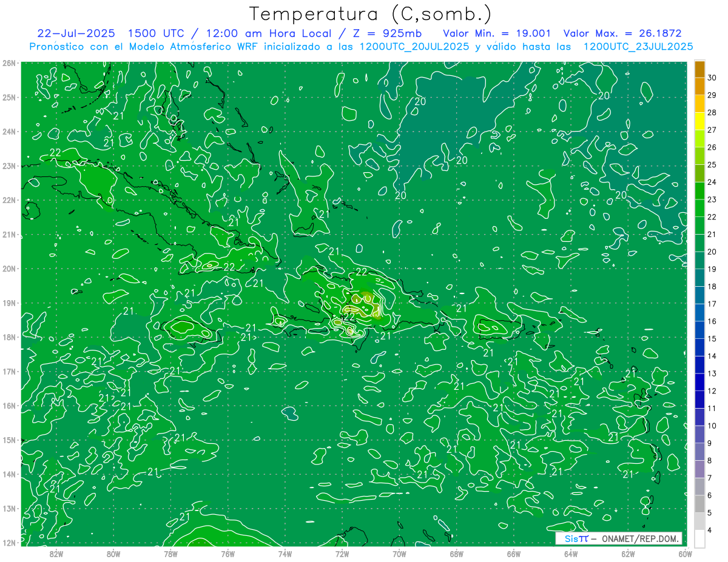Click the 'Temperatura (C,somb.)' chart title
Screen dimensions: 728x562
[x=371, y=14]
